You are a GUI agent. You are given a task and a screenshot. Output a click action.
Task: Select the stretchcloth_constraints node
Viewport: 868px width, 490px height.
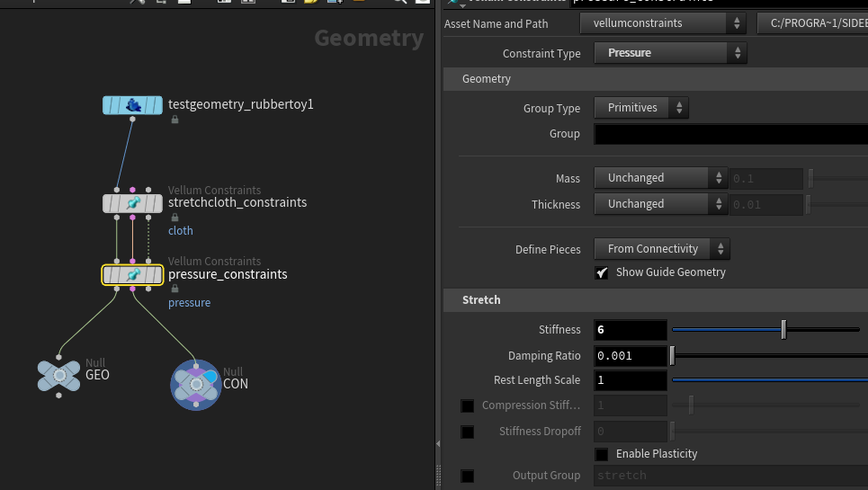tap(132, 203)
